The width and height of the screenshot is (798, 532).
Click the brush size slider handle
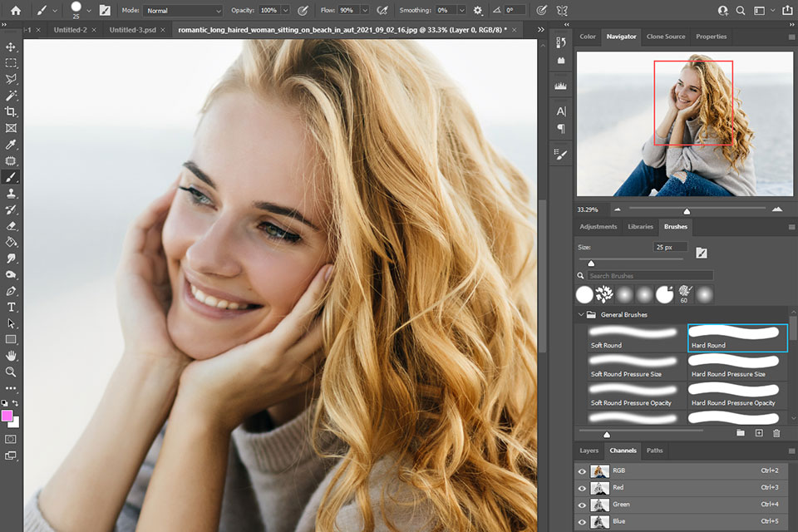point(591,264)
